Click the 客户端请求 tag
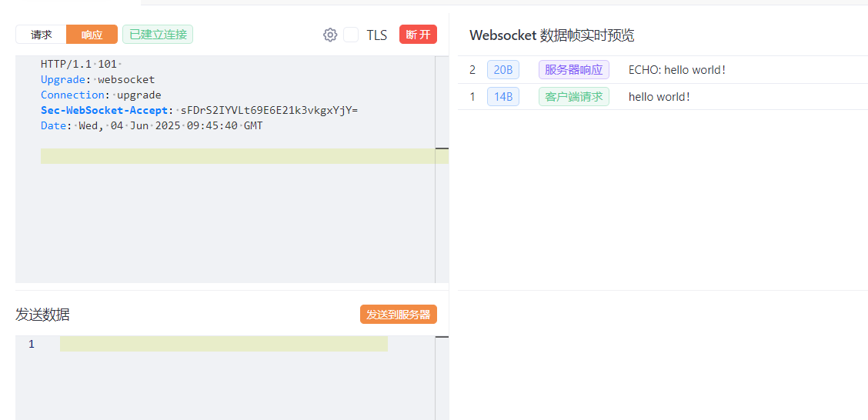The image size is (868, 420). tap(574, 97)
